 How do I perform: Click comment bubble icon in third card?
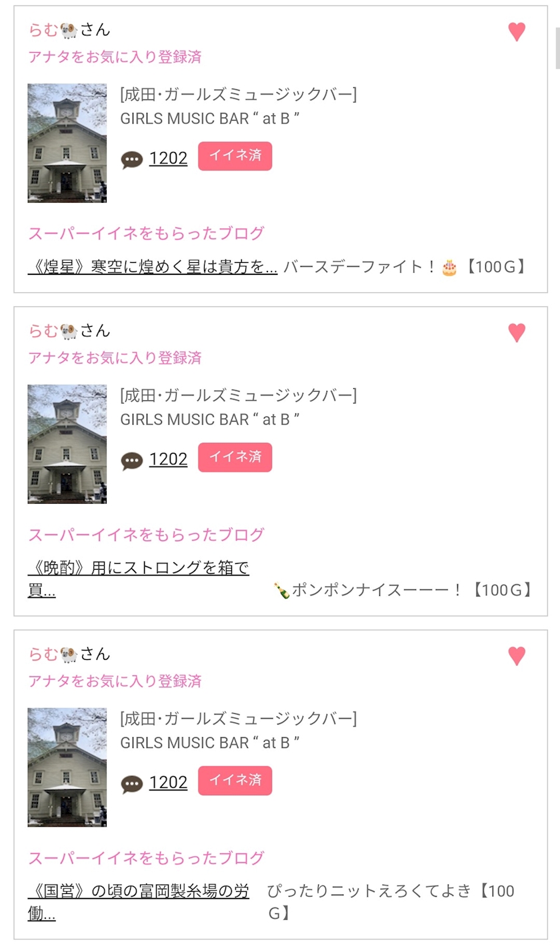pos(132,784)
